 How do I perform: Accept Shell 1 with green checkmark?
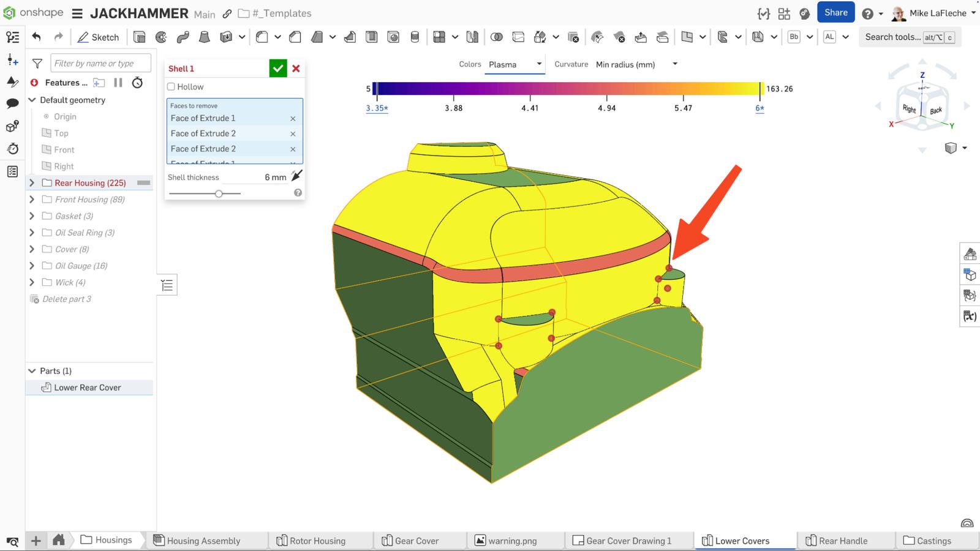click(x=278, y=69)
